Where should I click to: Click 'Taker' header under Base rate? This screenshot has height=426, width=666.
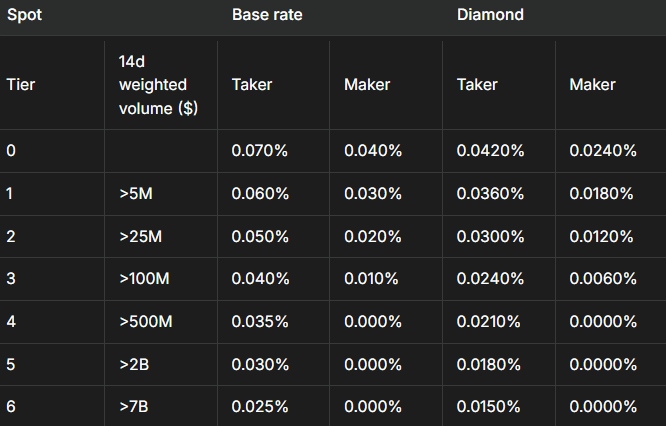[252, 85]
